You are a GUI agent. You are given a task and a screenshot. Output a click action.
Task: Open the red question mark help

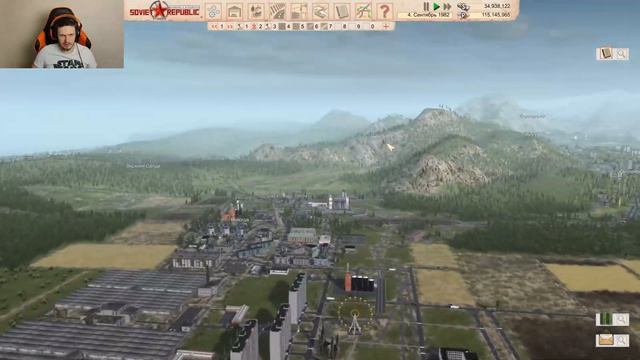coord(384,11)
